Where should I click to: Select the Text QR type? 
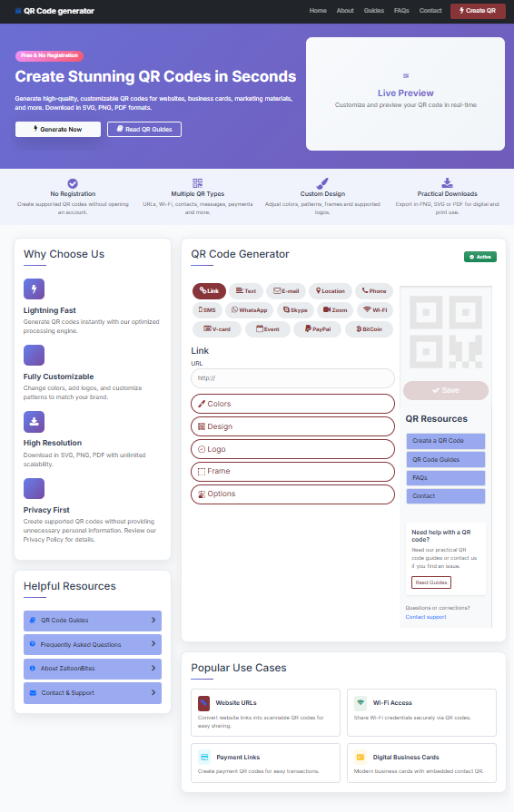[246, 291]
